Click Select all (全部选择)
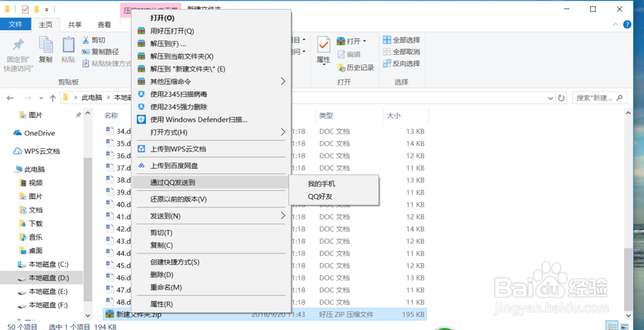 coord(401,40)
